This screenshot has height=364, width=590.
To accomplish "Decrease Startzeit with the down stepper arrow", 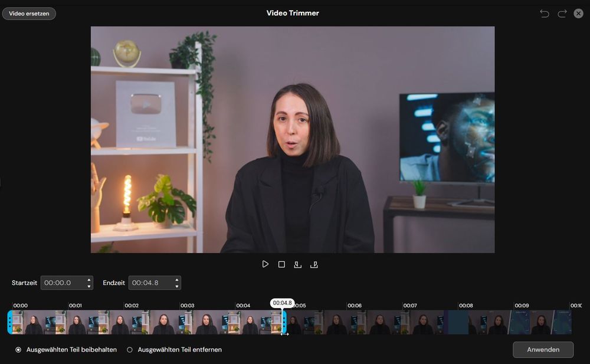I will 88,286.
